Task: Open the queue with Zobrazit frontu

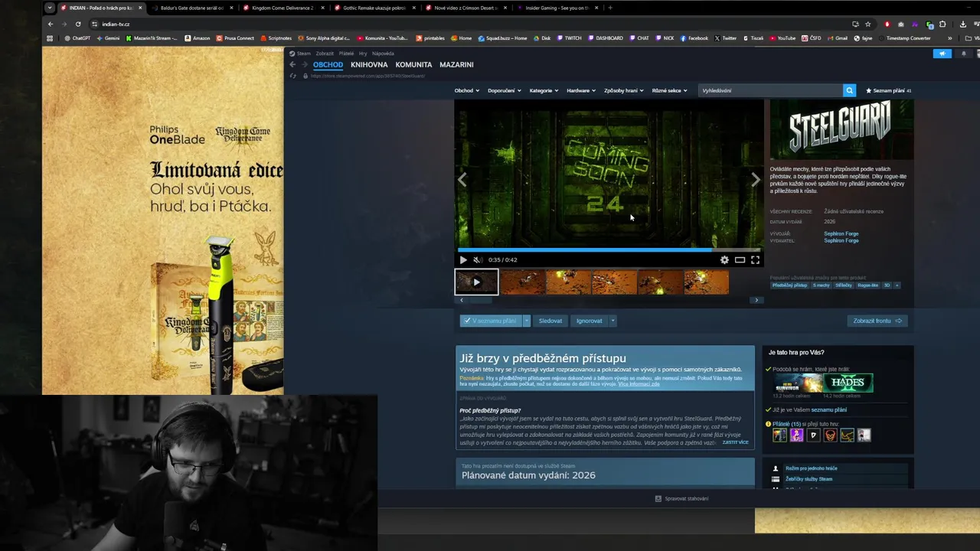Action: [877, 321]
